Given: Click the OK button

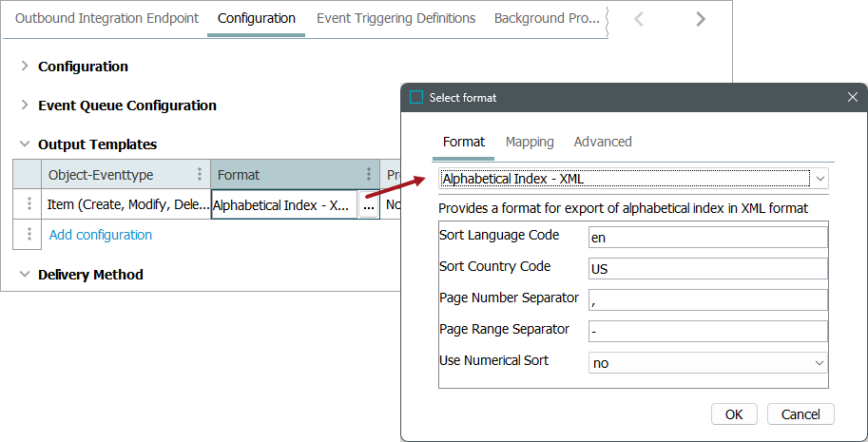Looking at the screenshot, I should 734,414.
